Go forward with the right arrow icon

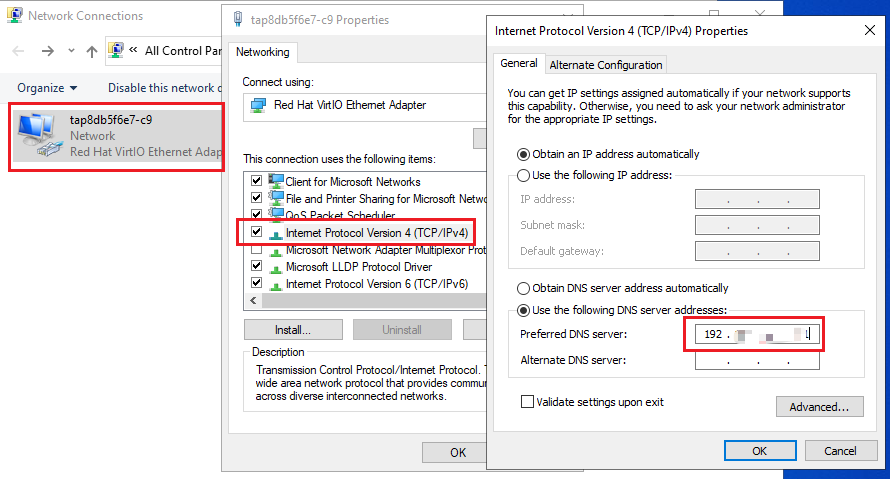(x=48, y=51)
